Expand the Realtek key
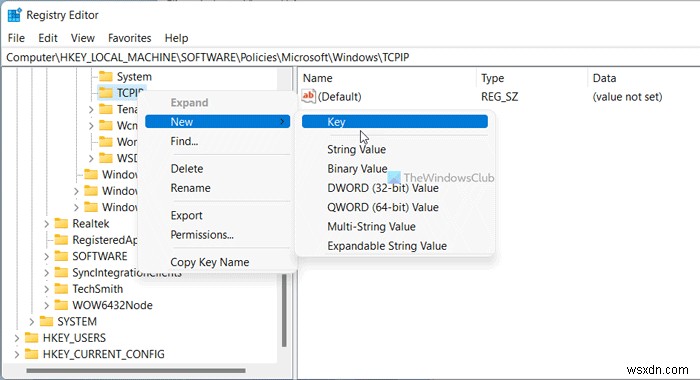Image resolution: width=700 pixels, height=380 pixels. [x=46, y=224]
